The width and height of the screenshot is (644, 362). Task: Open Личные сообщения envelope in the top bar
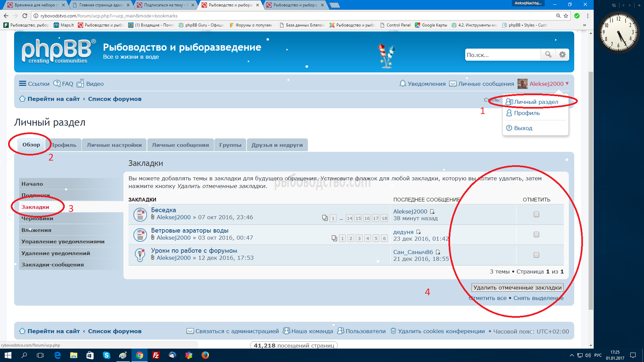coord(482,84)
